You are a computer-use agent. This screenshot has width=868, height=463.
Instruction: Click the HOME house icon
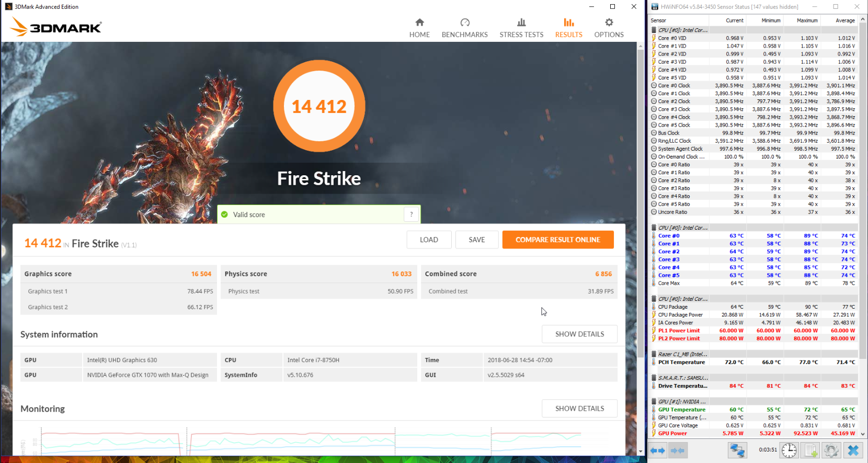(419, 22)
